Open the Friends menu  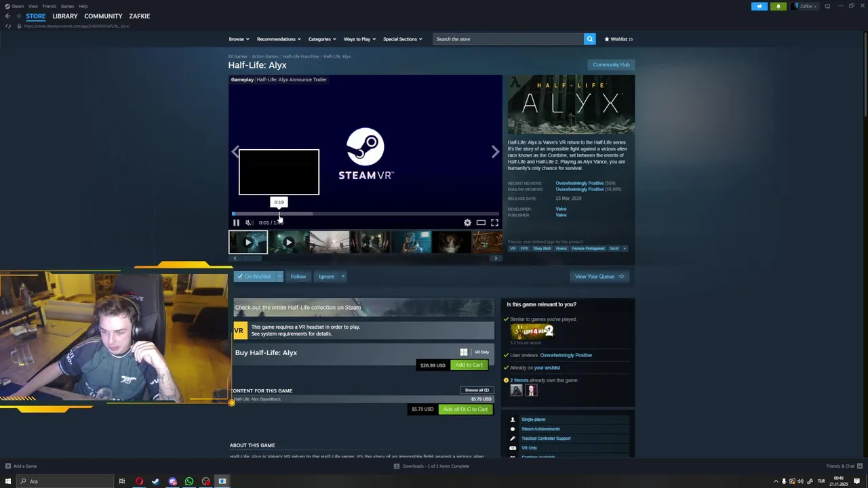pyautogui.click(x=49, y=6)
